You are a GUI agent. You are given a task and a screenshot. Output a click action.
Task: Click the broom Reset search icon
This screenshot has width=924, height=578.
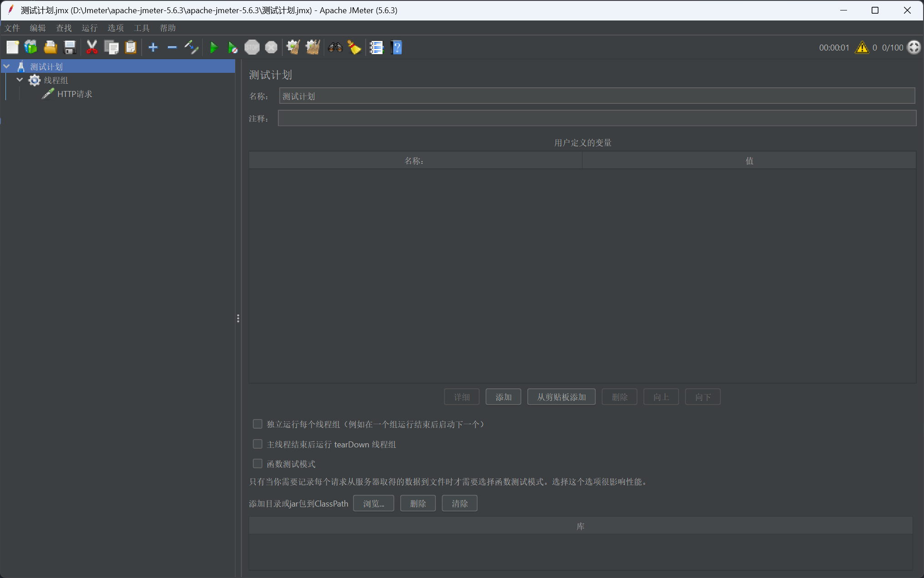click(354, 47)
